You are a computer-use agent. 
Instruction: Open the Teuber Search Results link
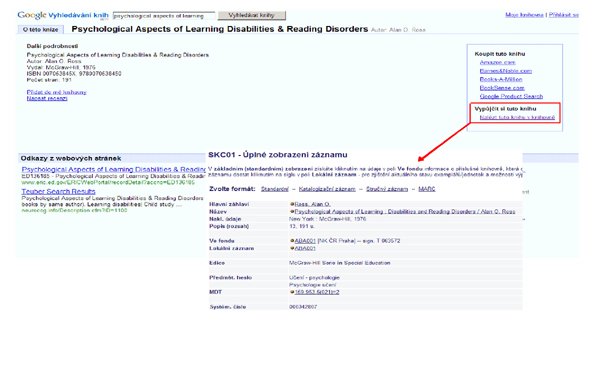pyautogui.click(x=59, y=191)
